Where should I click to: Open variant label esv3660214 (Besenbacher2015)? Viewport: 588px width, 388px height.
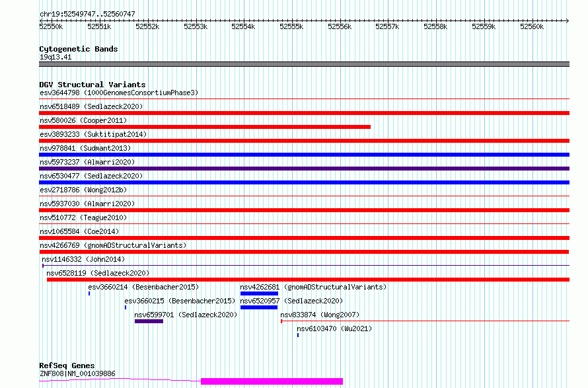pos(143,287)
